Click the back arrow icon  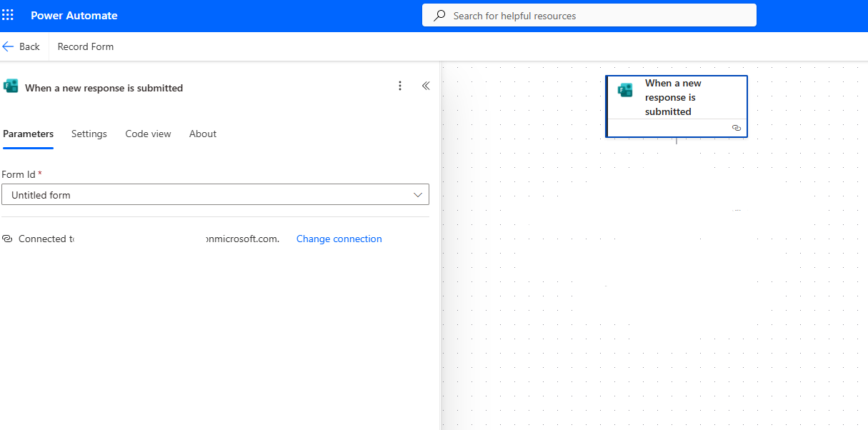click(x=8, y=46)
